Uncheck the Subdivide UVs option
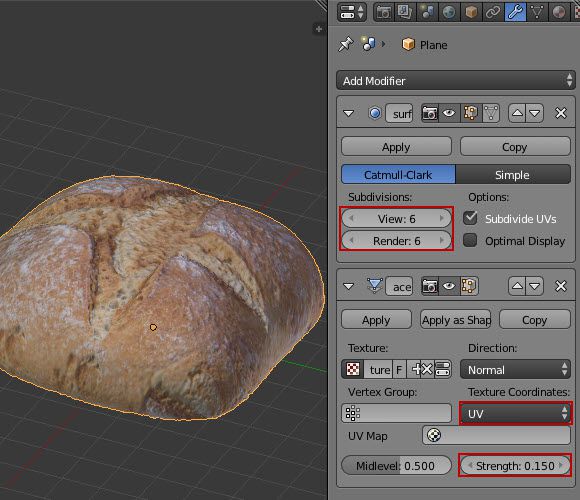Viewport: 580px width, 500px height. coord(470,218)
